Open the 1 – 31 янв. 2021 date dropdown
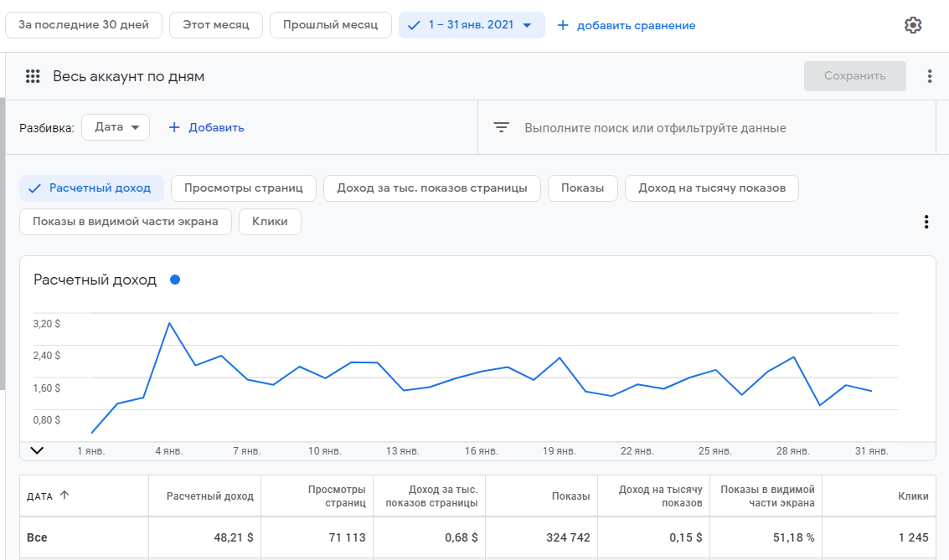The width and height of the screenshot is (949, 560). (472, 25)
